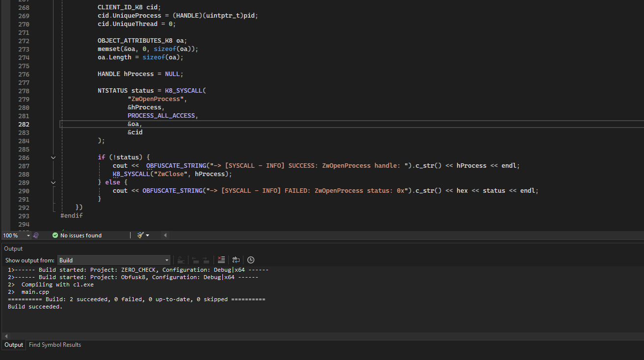644x360 pixels.
Task: Click the Compiling with cl.exe output line
Action: tap(57, 284)
